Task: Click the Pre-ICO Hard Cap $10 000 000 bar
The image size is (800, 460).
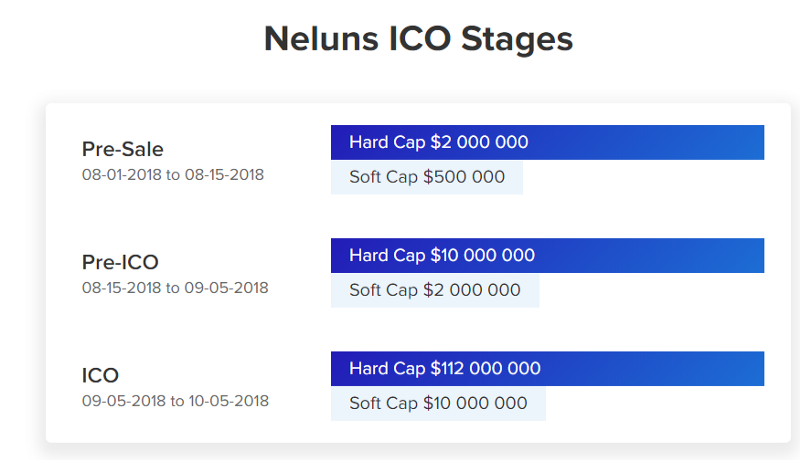Action: click(x=547, y=255)
